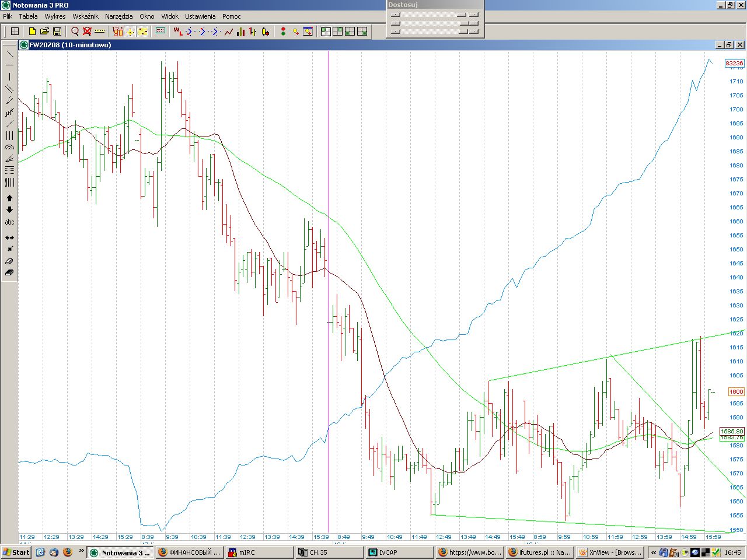
Task: Open file with the folder icon
Action: pyautogui.click(x=44, y=32)
